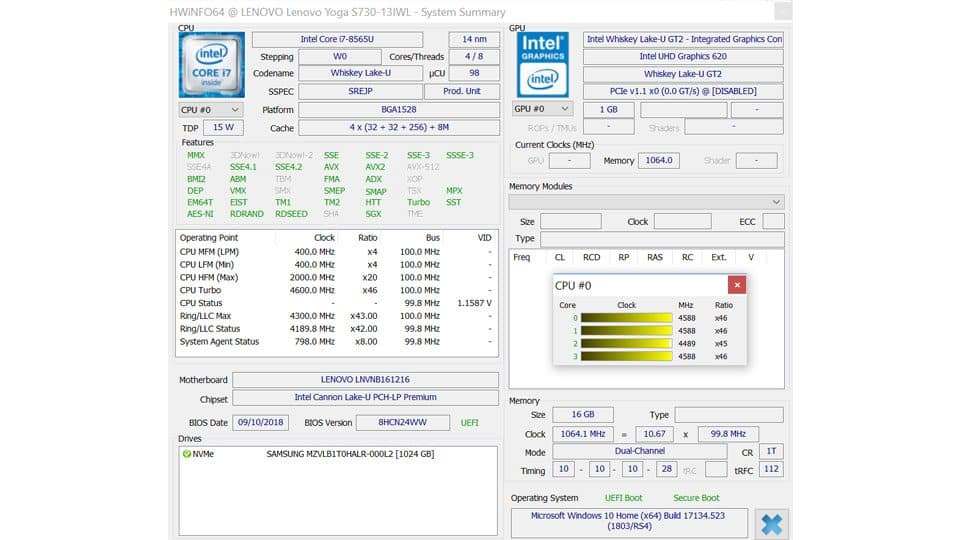Screen dimensions: 960x540
Task: Open the GPU #0 selector dropdown
Action: [542, 109]
